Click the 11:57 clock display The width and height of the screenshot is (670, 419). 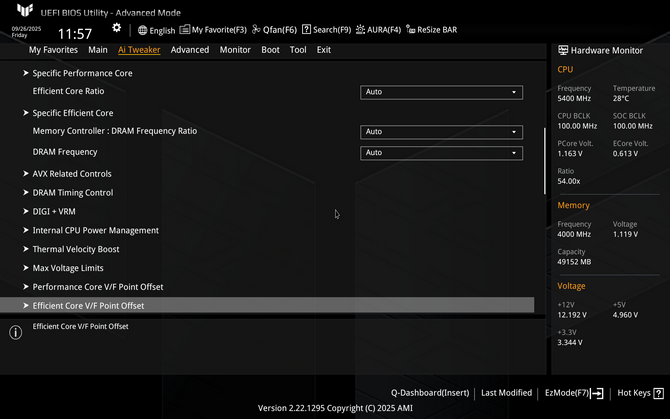pos(75,34)
